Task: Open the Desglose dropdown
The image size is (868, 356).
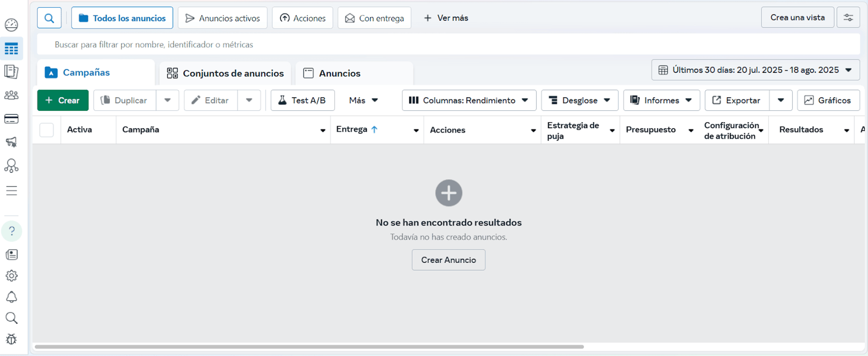Action: [x=580, y=100]
